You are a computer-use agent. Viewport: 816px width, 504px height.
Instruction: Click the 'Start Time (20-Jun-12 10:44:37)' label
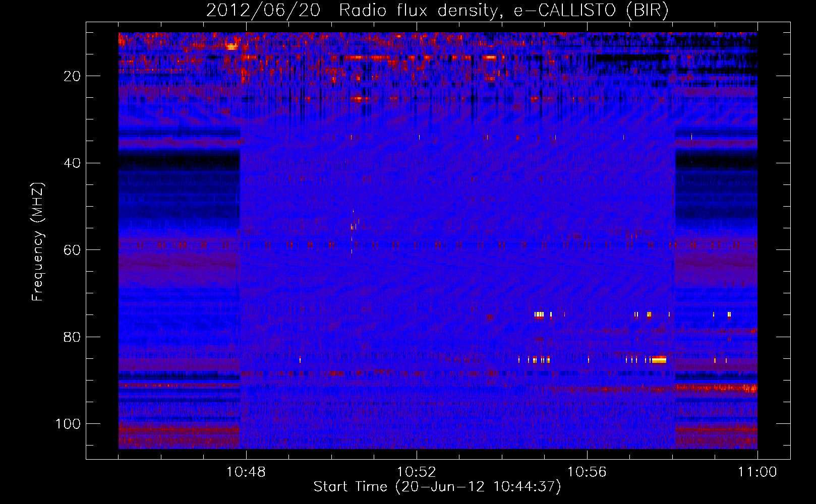(x=437, y=487)
